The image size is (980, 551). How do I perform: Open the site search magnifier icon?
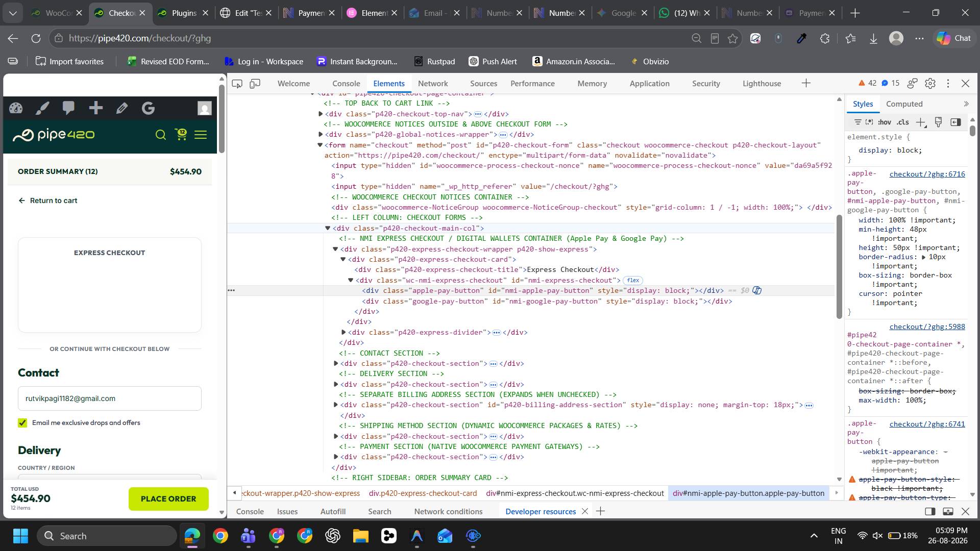(x=161, y=135)
